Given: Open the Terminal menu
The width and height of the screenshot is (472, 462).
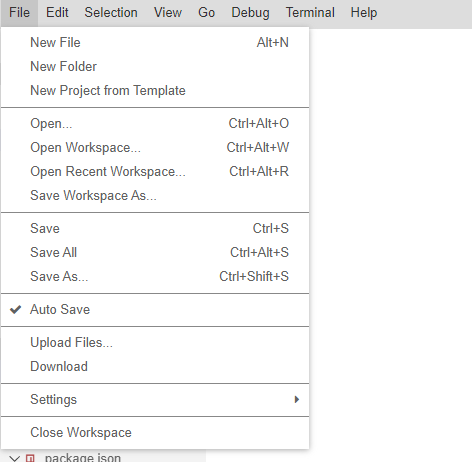Looking at the screenshot, I should (310, 13).
